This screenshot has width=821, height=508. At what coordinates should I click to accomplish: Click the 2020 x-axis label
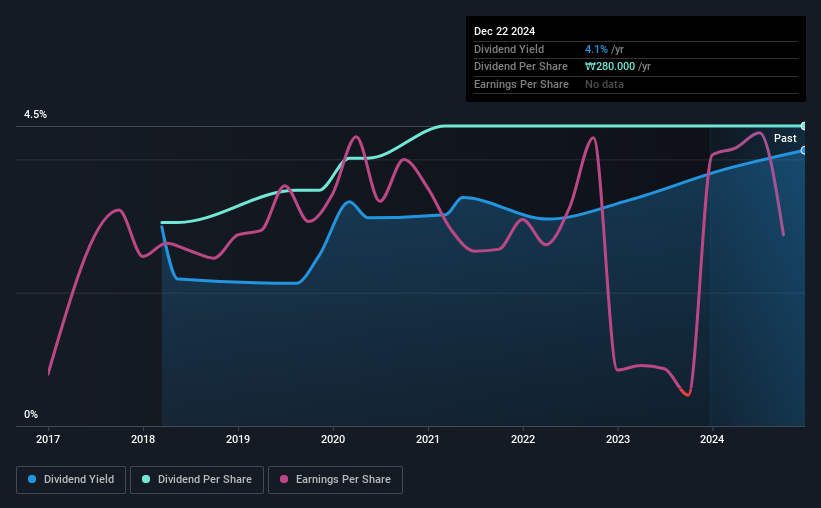point(333,439)
